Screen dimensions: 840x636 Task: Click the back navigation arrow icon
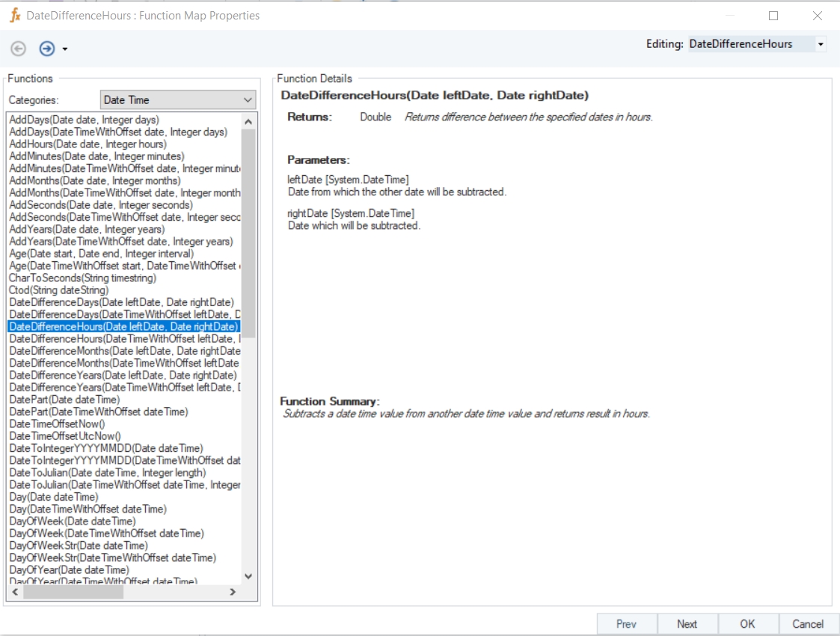(x=19, y=49)
